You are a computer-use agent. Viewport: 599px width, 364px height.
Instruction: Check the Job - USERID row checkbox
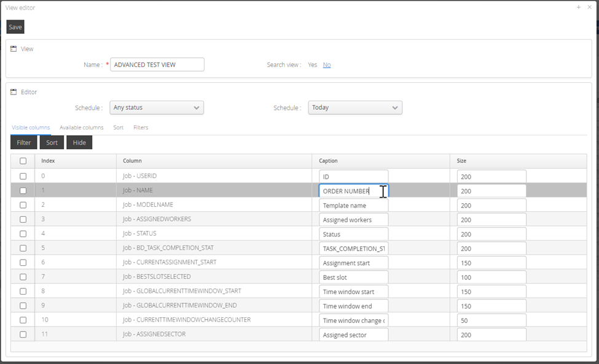23,176
